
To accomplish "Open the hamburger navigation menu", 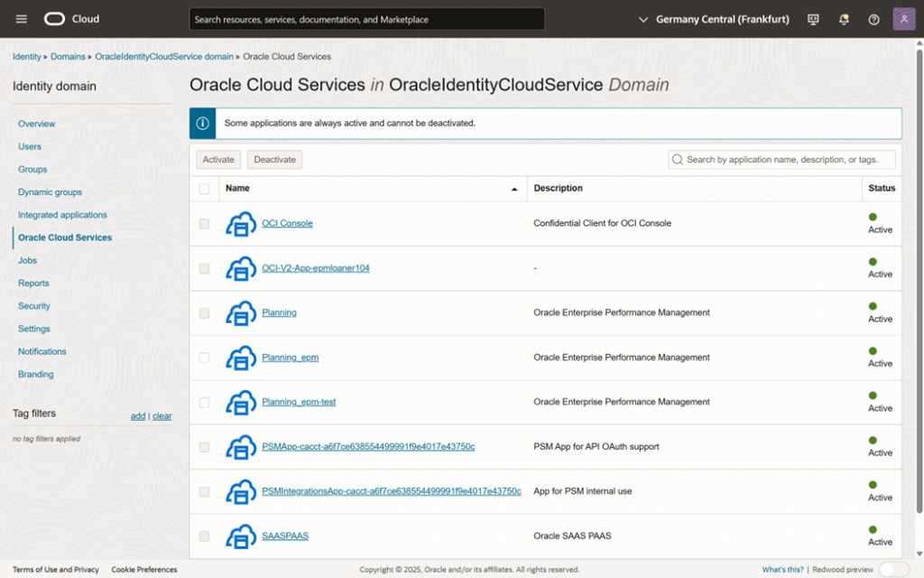I will click(22, 19).
